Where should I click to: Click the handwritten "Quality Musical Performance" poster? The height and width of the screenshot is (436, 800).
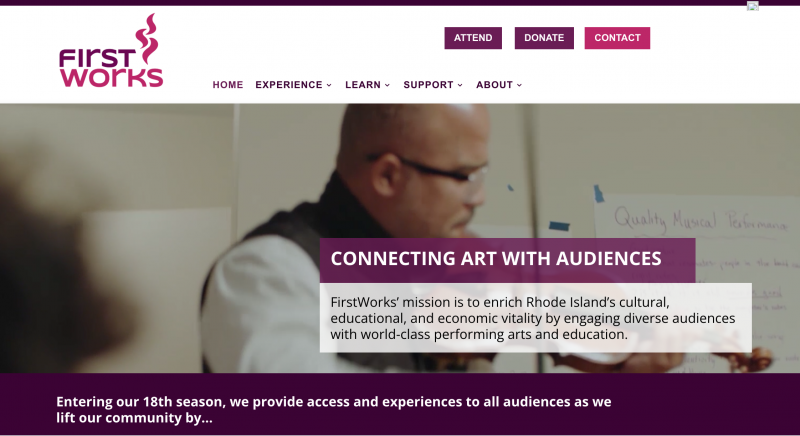(x=690, y=218)
